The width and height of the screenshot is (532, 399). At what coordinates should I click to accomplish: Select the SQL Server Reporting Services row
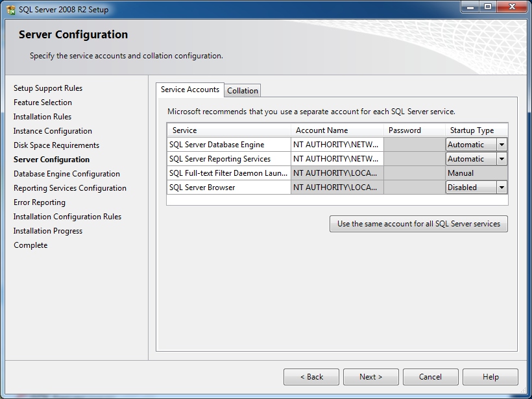228,158
